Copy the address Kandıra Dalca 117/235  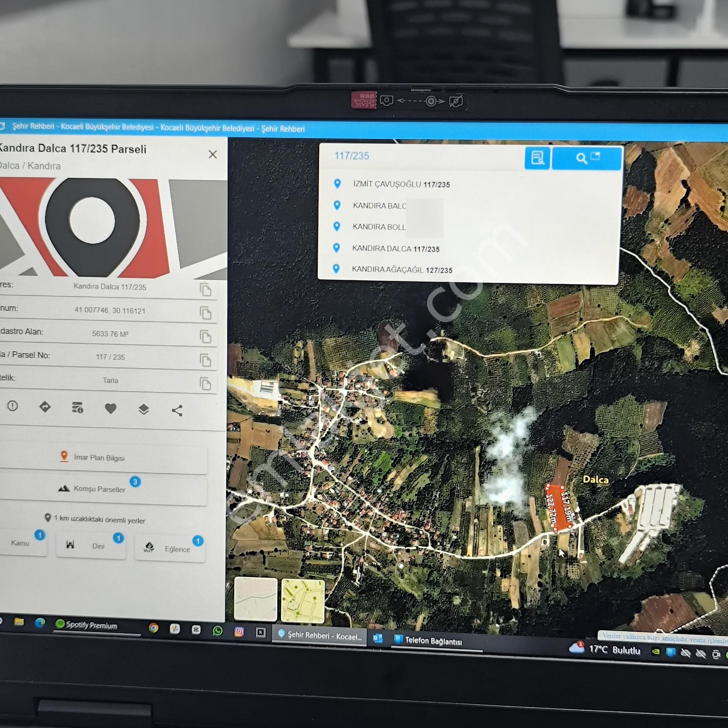pyautogui.click(x=206, y=289)
